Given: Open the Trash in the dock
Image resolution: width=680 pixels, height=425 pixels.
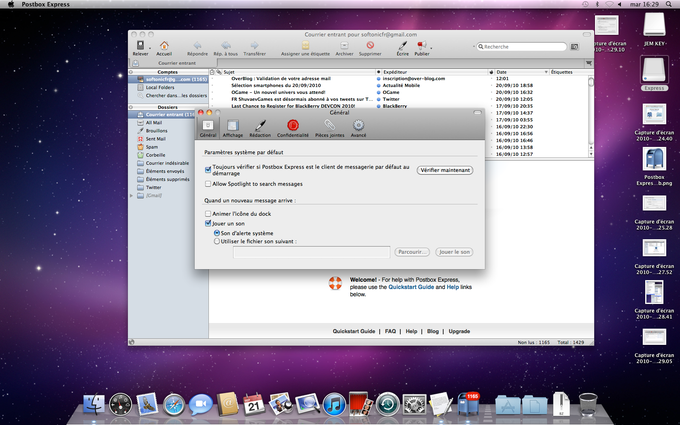Looking at the screenshot, I should click(x=588, y=404).
